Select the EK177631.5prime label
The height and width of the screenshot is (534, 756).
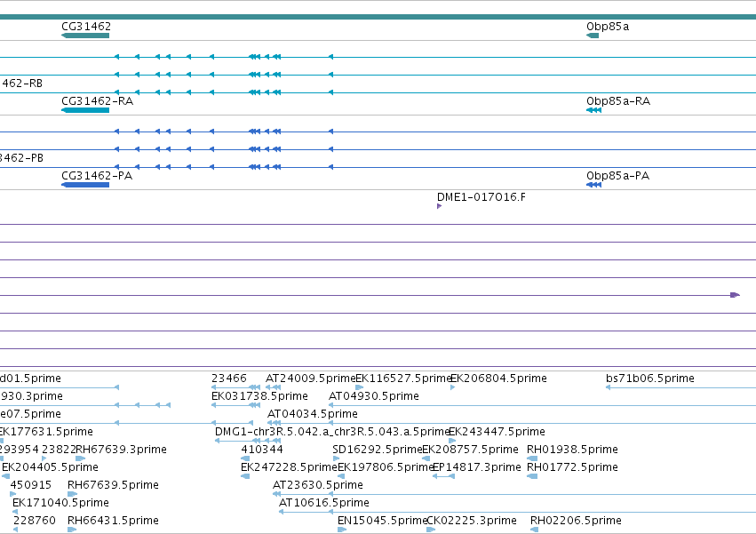(46, 432)
